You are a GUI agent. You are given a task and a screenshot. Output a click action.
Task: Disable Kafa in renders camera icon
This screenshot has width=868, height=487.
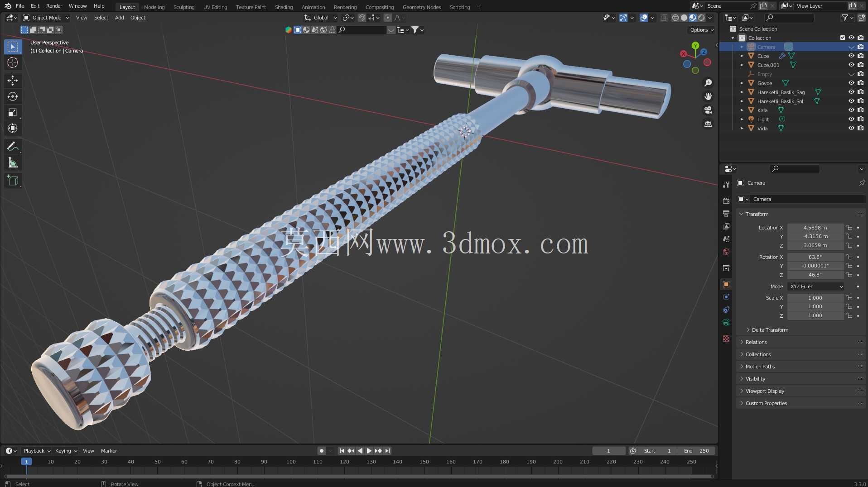860,110
